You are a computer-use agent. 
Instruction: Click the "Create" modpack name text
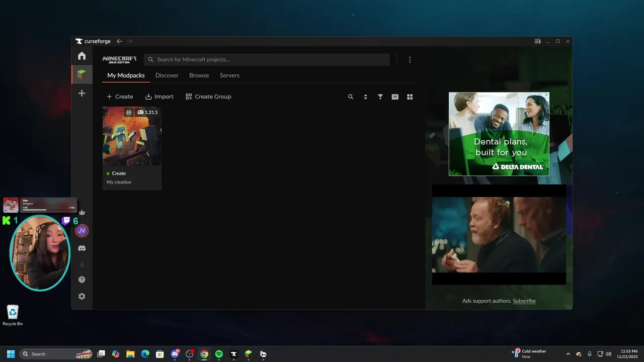[x=119, y=173]
